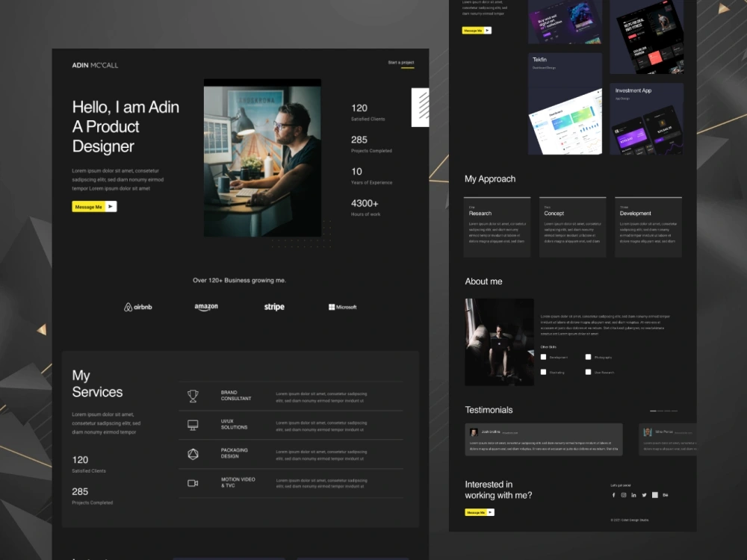This screenshot has height=560, width=747.
Task: Click the amazon logo
Action: (206, 307)
